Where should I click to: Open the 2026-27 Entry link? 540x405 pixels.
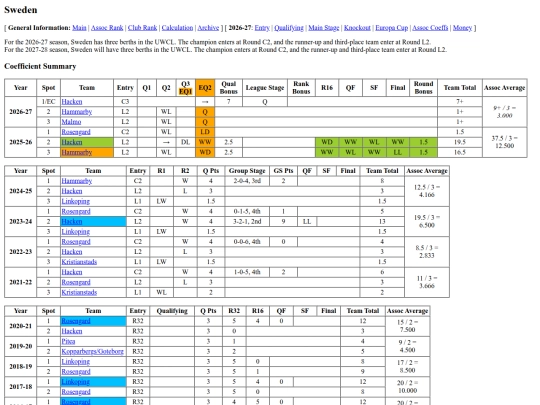(262, 28)
